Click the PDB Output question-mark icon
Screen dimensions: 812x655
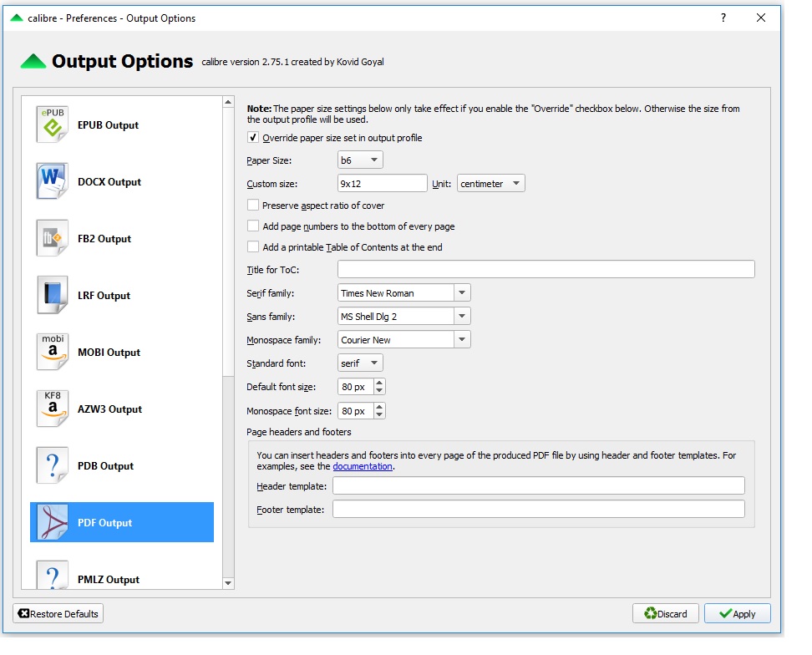pos(53,465)
